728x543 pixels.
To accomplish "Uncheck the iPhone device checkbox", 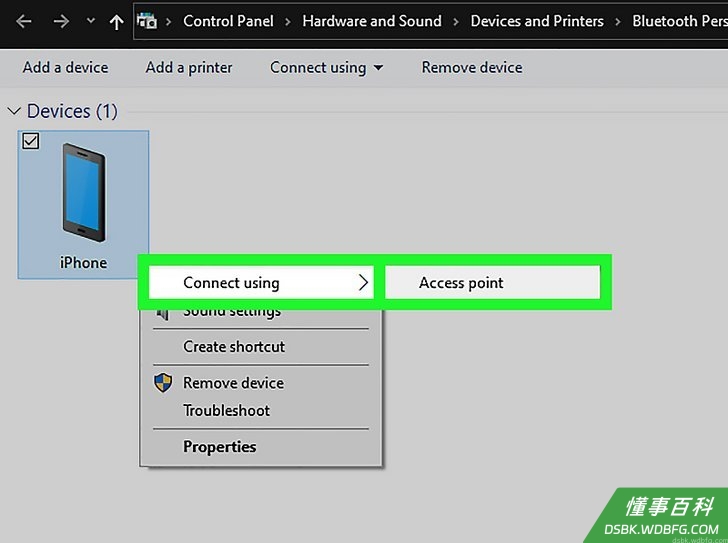I will tap(31, 141).
